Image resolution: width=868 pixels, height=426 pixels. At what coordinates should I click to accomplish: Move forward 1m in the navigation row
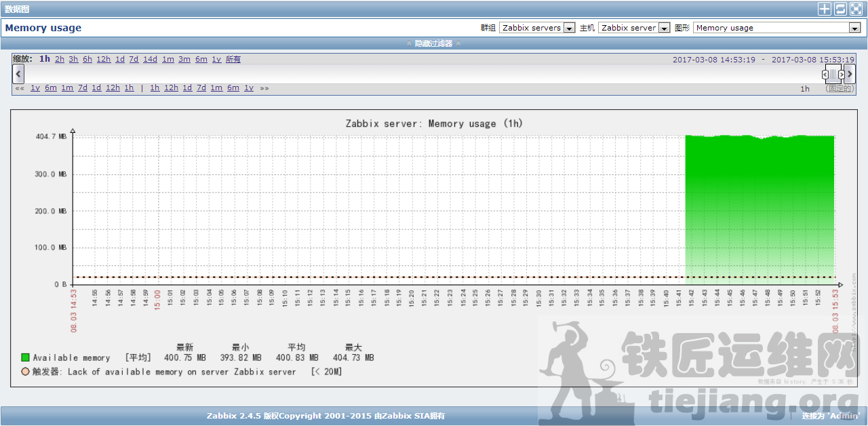point(216,88)
